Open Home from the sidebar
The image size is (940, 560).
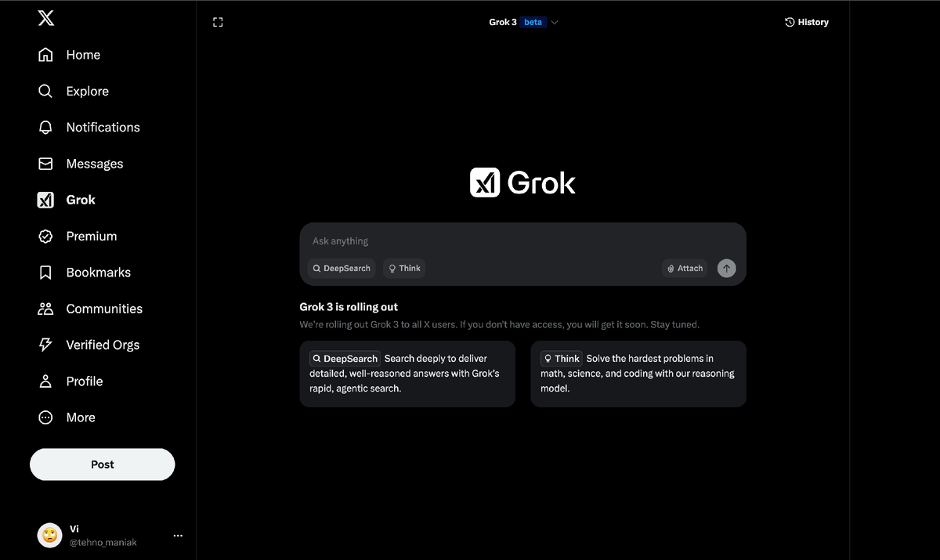(x=69, y=55)
